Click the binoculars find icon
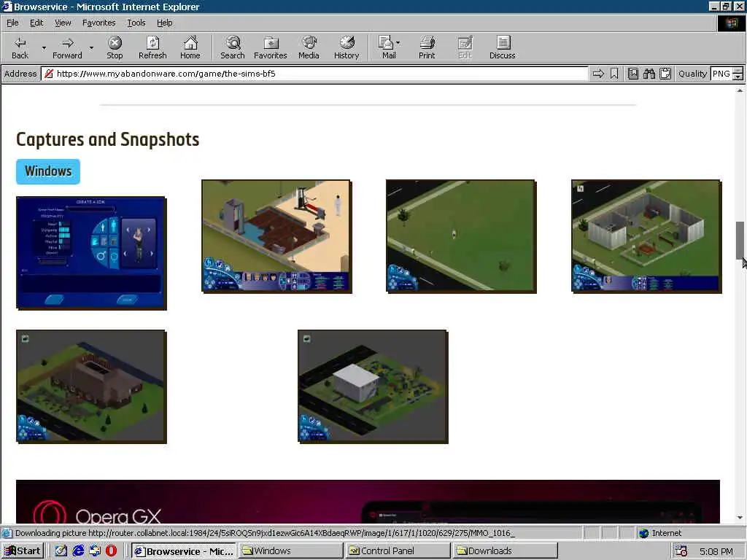 coord(649,74)
